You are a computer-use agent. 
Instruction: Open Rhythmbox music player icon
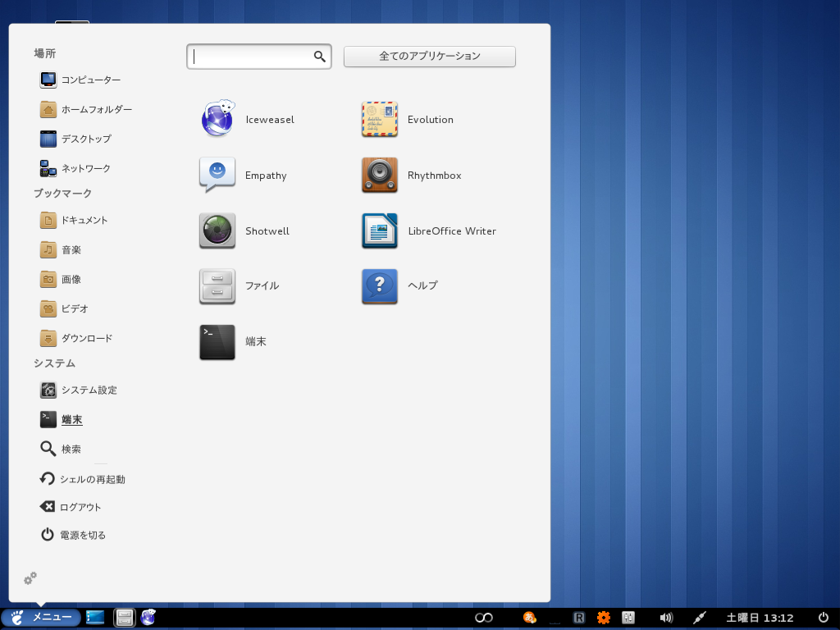click(x=379, y=175)
